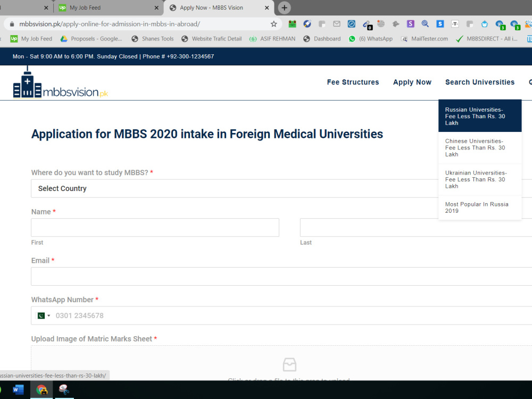Screen dimensions: 532x399
Task: Open the light blue bird extension
Action: tap(485, 24)
